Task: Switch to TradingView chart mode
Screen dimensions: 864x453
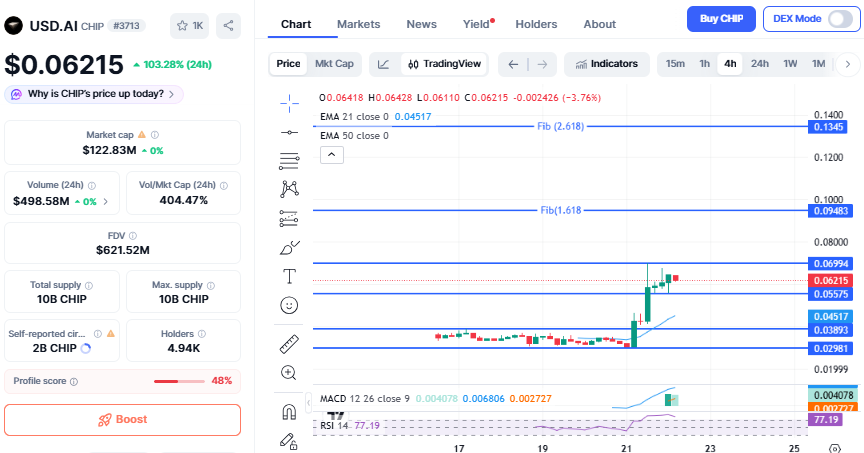Action: pos(444,64)
